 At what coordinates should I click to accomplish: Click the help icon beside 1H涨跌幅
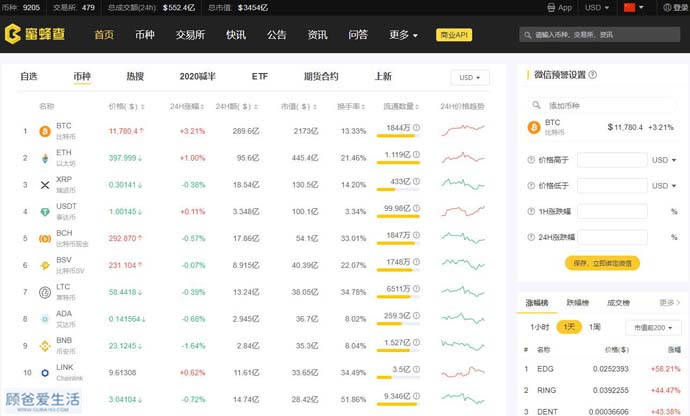click(531, 211)
